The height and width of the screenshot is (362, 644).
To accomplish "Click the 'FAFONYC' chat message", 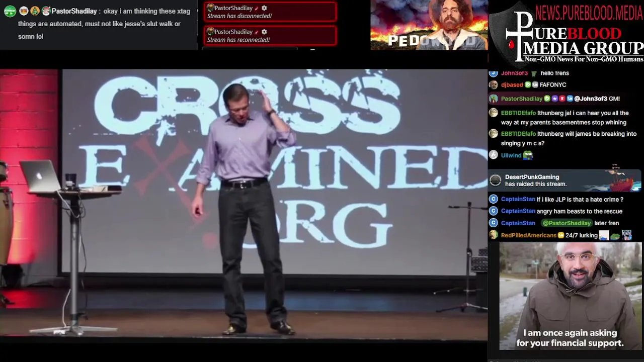I will point(553,85).
